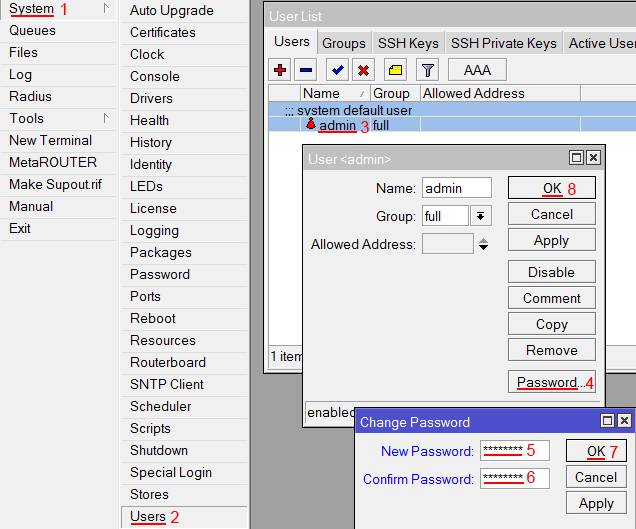The height and width of the screenshot is (529, 636).
Task: Click the AAA toolbar button
Action: pyautogui.click(x=477, y=70)
